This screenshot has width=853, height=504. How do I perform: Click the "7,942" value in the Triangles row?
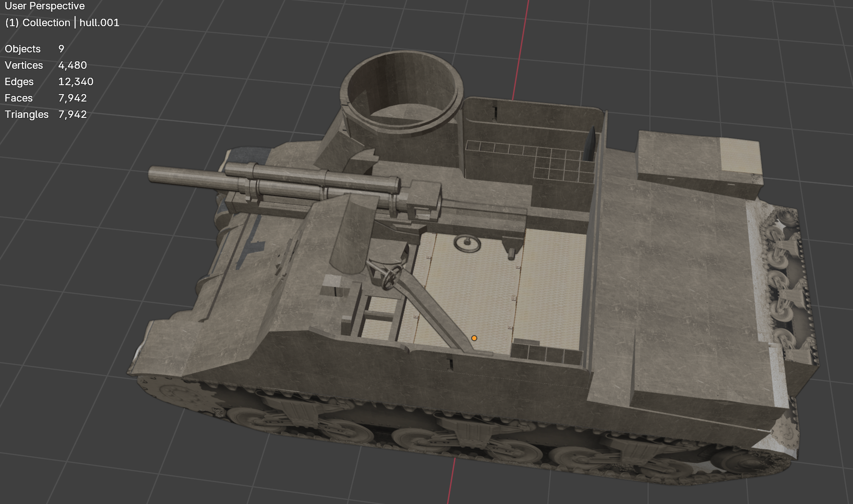tap(73, 114)
